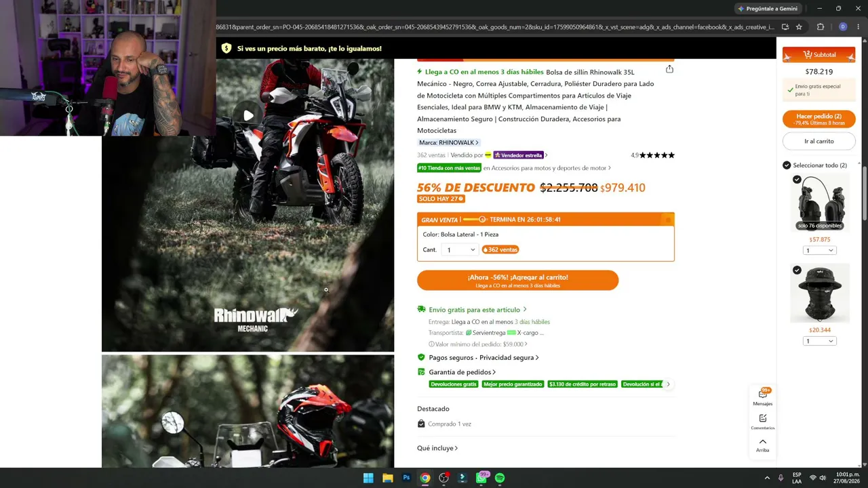The height and width of the screenshot is (488, 868).
Task: Click install app icon in address bar
Action: (785, 27)
